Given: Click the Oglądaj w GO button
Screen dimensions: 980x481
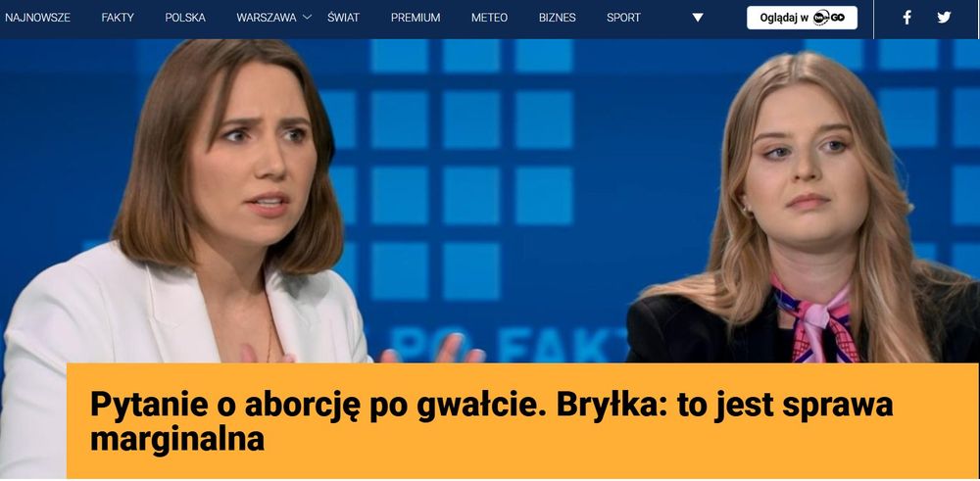Looking at the screenshot, I should tap(802, 18).
